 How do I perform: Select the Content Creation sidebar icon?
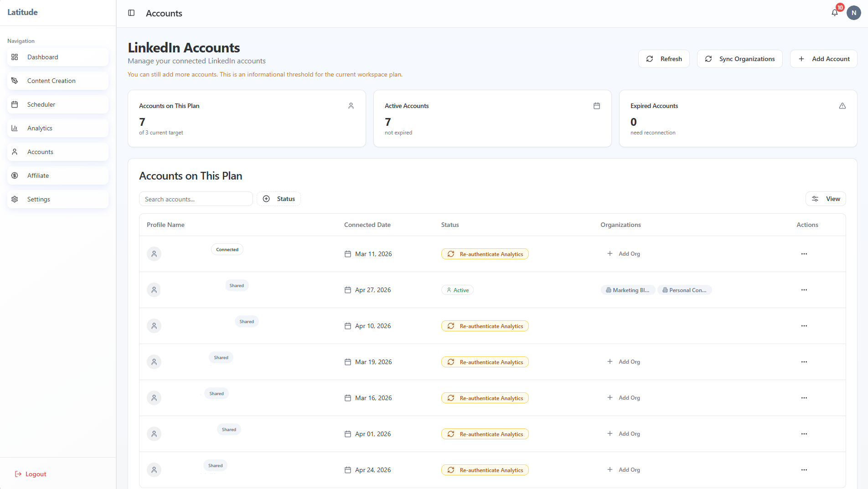(x=15, y=80)
